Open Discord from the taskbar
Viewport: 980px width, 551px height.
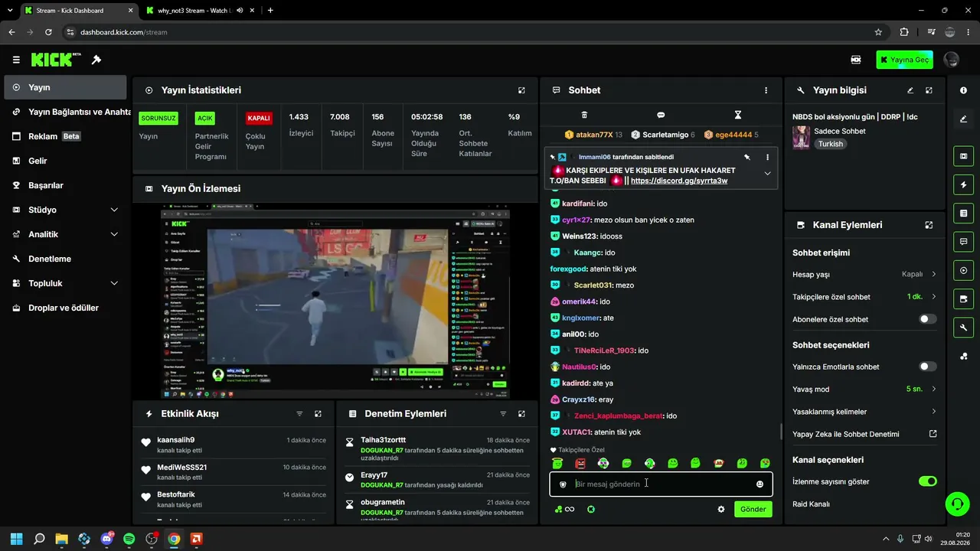(106, 539)
